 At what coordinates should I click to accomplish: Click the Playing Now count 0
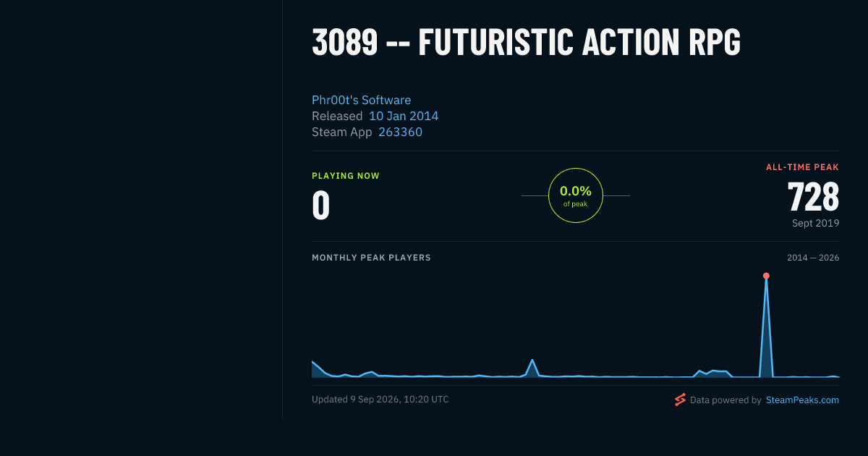point(321,205)
